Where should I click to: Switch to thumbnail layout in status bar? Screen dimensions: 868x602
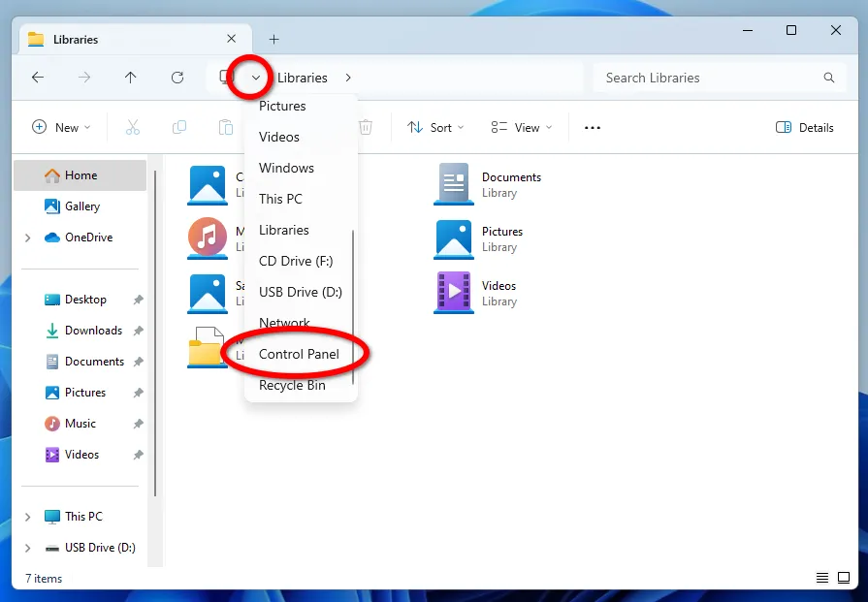pos(843,577)
